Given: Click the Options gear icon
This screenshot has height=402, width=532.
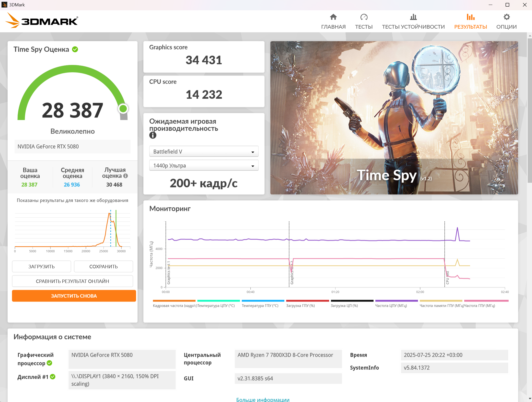Looking at the screenshot, I should (506, 17).
